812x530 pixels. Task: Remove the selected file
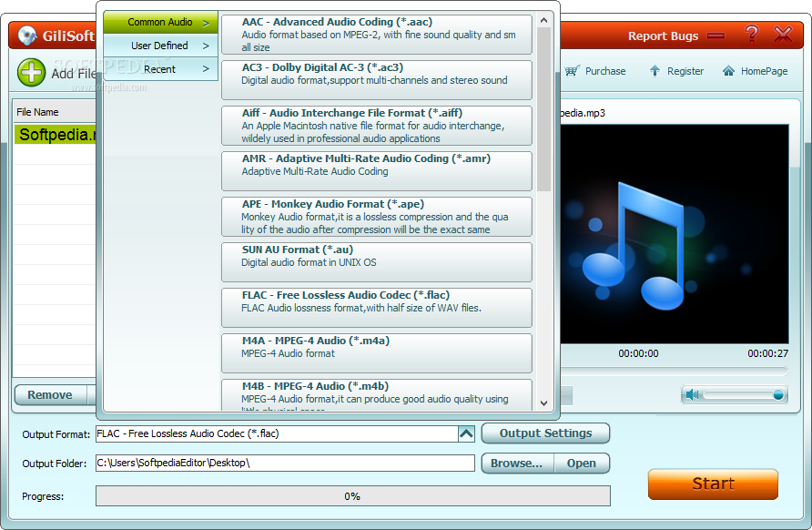50,395
